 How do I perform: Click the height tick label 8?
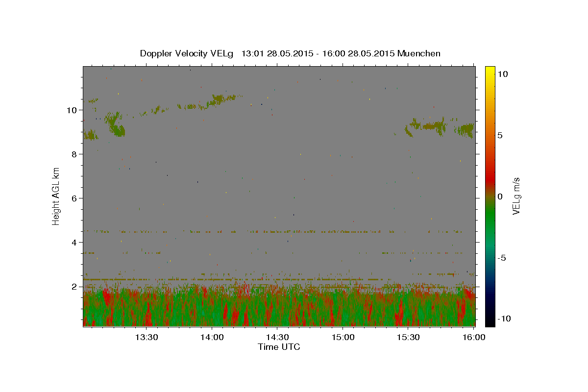point(75,154)
